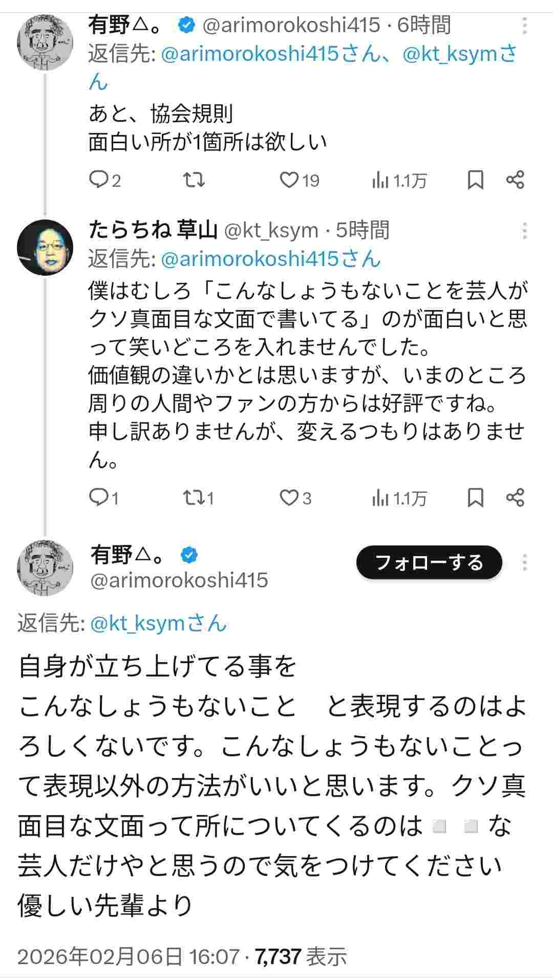
Task: Bookmark the 協会規則 tweet
Action: click(476, 180)
